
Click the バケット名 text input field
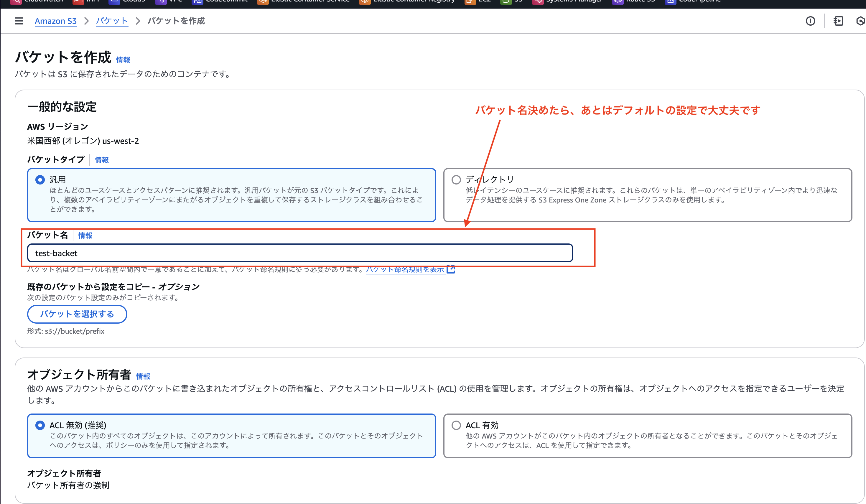pos(300,253)
